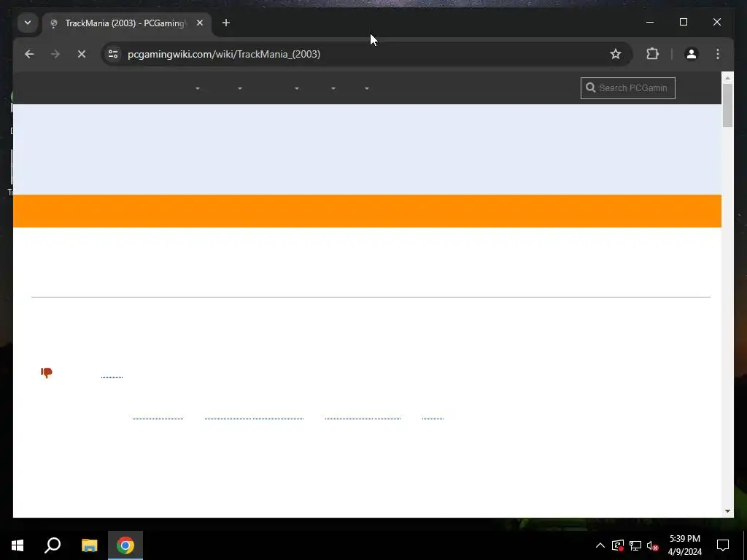Click the red thumbs-down icon on the page
This screenshot has width=747, height=560.
click(x=47, y=373)
